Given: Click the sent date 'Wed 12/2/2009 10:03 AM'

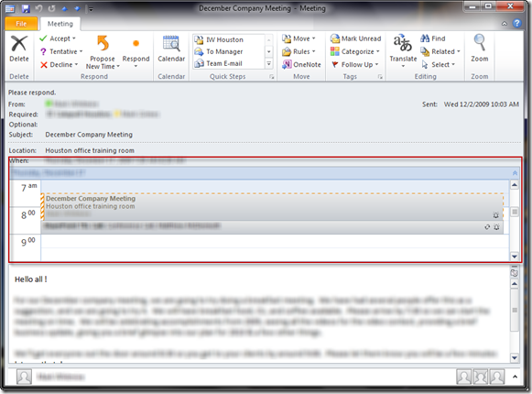Looking at the screenshot, I should click(x=481, y=104).
